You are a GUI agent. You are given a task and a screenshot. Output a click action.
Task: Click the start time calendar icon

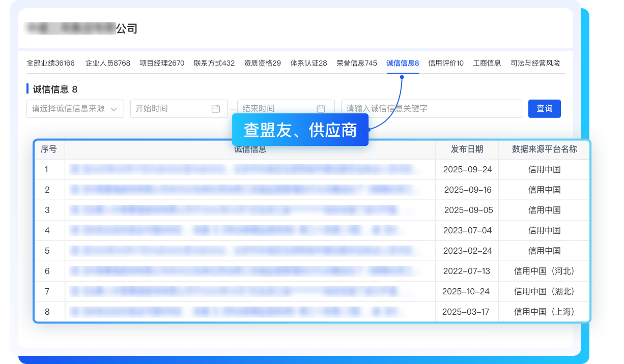point(216,109)
